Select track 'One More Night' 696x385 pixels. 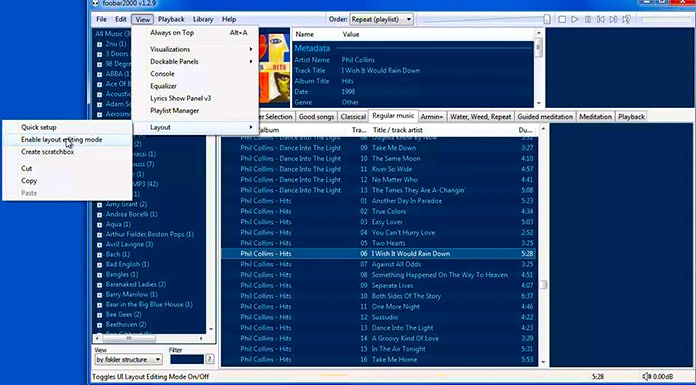[x=378, y=307]
